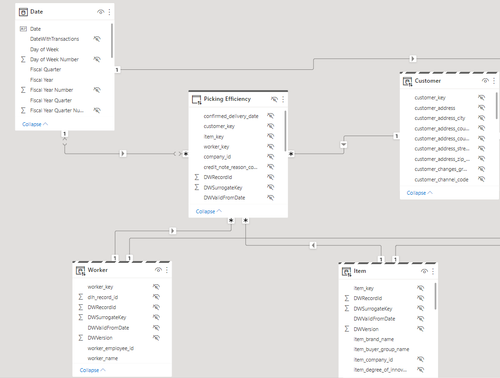This screenshot has height=378, width=500.
Task: Select worker_employee_id field
Action: (x=111, y=348)
